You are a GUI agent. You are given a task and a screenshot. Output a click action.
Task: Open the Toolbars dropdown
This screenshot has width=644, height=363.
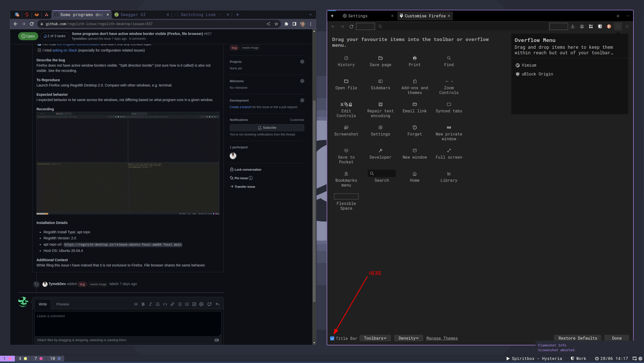pos(375,338)
